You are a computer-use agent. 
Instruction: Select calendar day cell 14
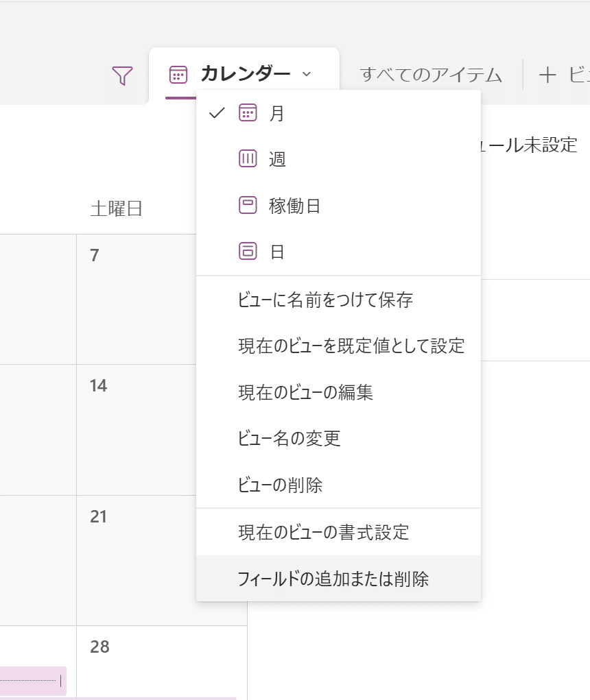tap(137, 429)
